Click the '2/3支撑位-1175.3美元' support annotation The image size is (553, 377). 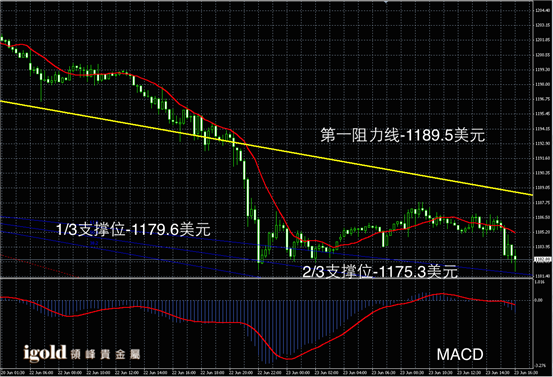click(380, 272)
